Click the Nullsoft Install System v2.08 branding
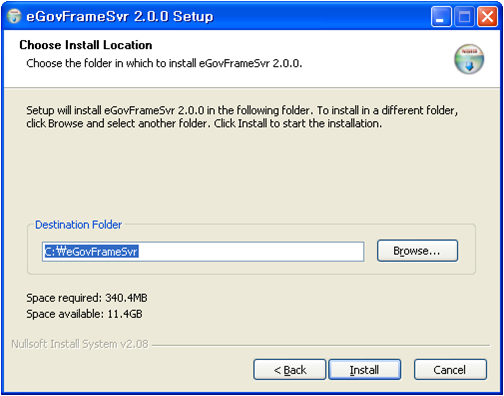 (80, 344)
